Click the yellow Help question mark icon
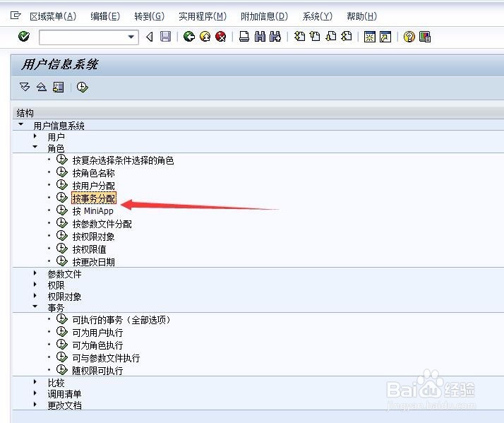Viewport: 504px width, 423px height. (x=409, y=37)
